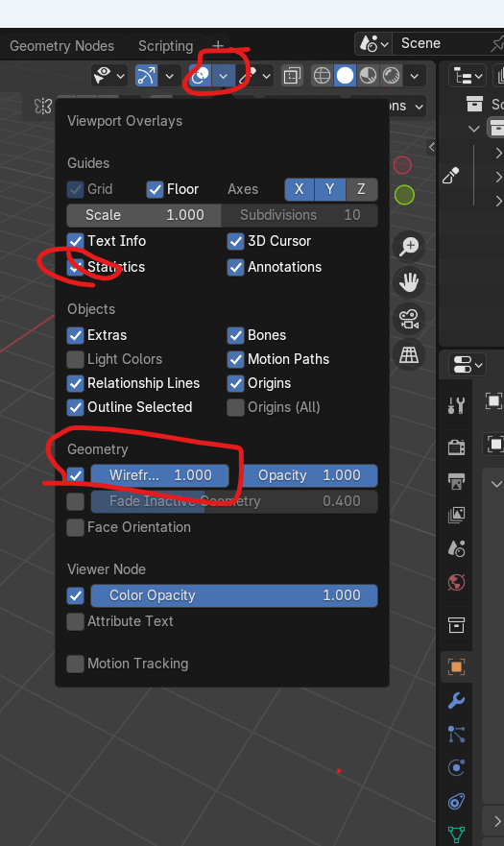This screenshot has height=846, width=504.
Task: Open the Output properties tab
Action: click(x=457, y=481)
